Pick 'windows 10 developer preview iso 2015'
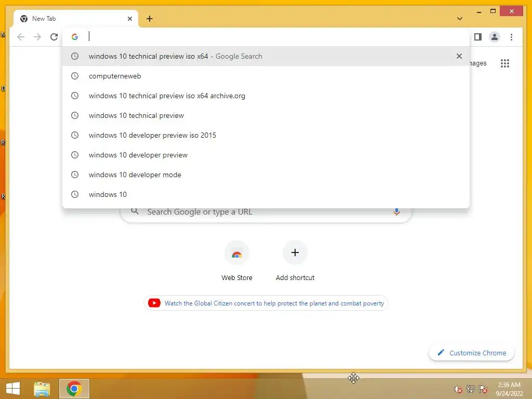 pos(266,135)
